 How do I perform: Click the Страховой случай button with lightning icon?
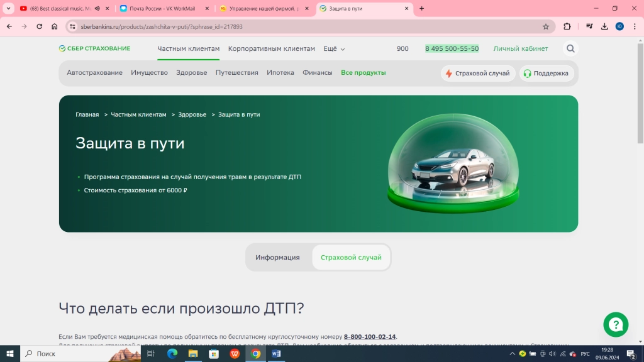(x=478, y=73)
